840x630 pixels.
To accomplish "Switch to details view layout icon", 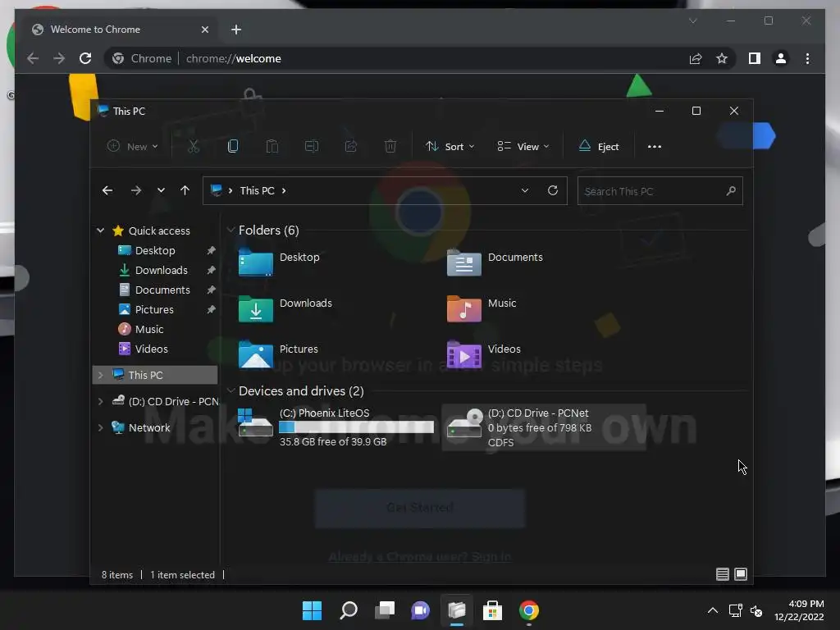I will coord(722,574).
